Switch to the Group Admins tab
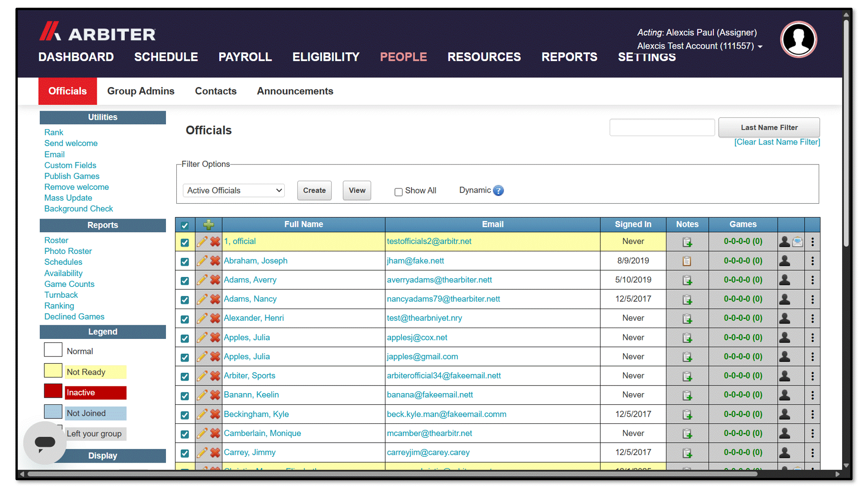Viewport: 868px width, 488px height. coord(141,91)
